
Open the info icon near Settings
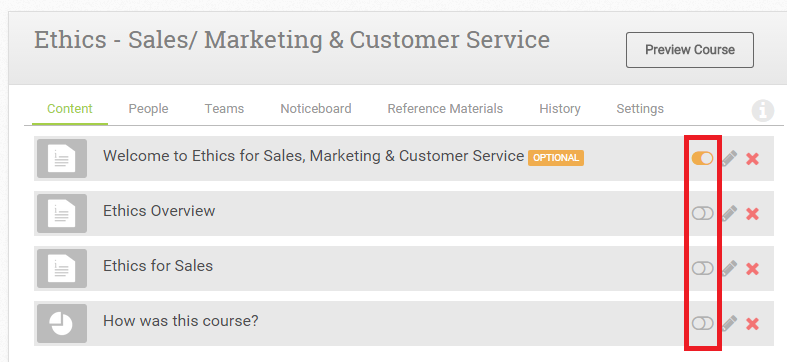pyautogui.click(x=762, y=110)
